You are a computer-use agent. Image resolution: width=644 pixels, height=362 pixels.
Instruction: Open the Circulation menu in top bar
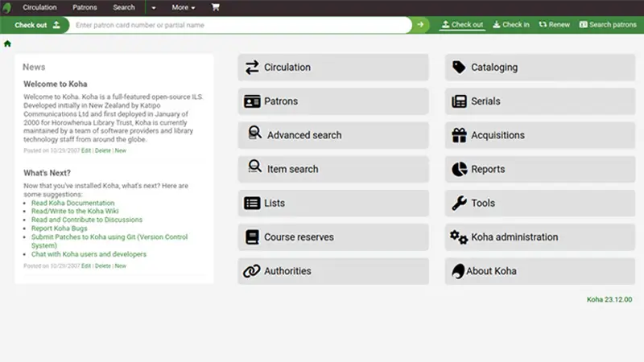(39, 7)
